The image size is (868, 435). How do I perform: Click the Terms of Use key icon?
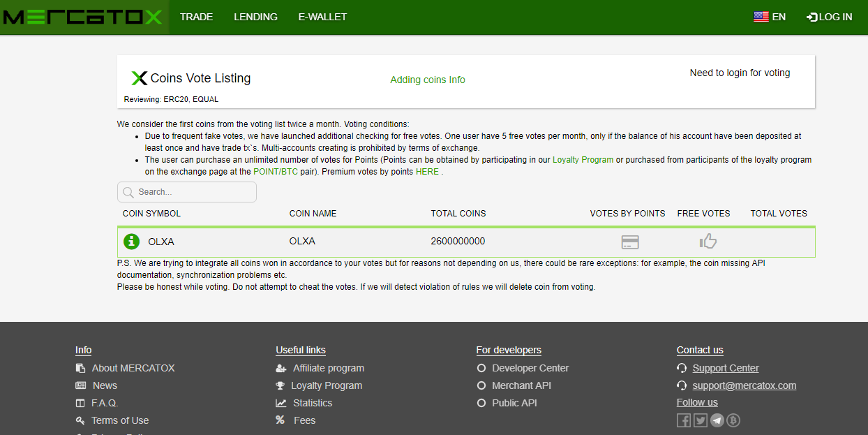click(80, 420)
